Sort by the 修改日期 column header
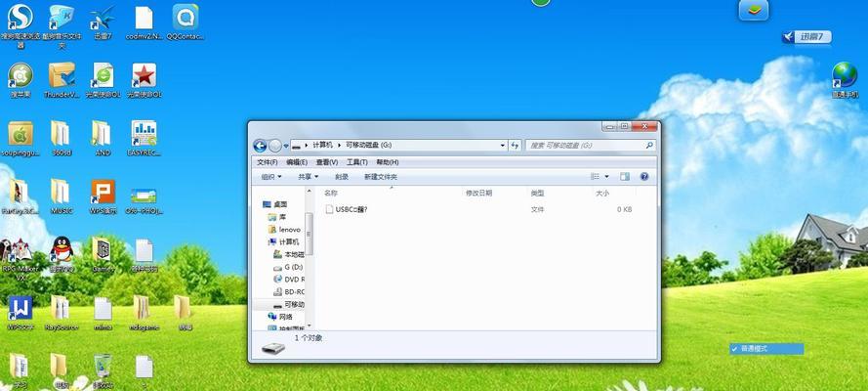The width and height of the screenshot is (868, 391). pos(494,193)
